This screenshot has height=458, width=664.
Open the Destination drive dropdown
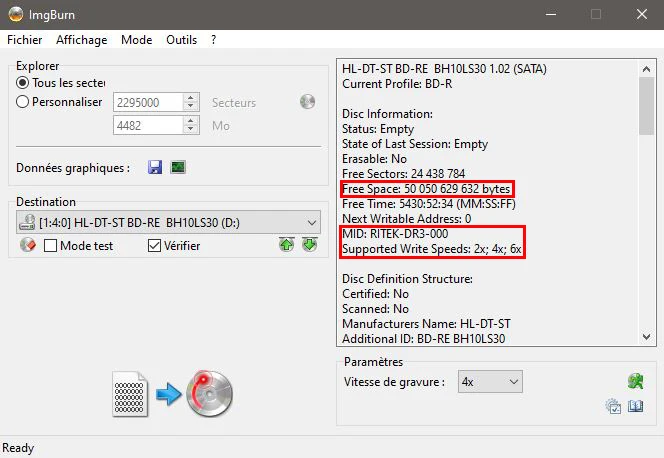(x=169, y=223)
